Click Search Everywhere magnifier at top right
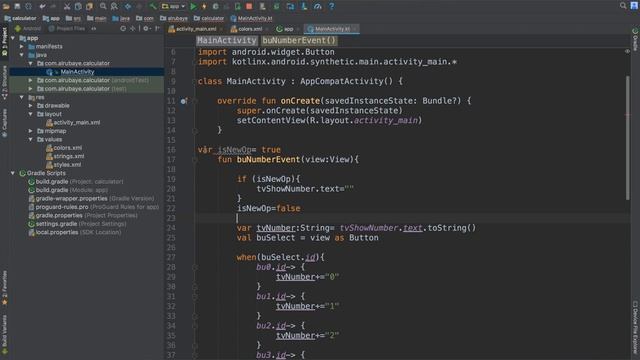Viewport: 640px width, 360px height. [x=623, y=6]
